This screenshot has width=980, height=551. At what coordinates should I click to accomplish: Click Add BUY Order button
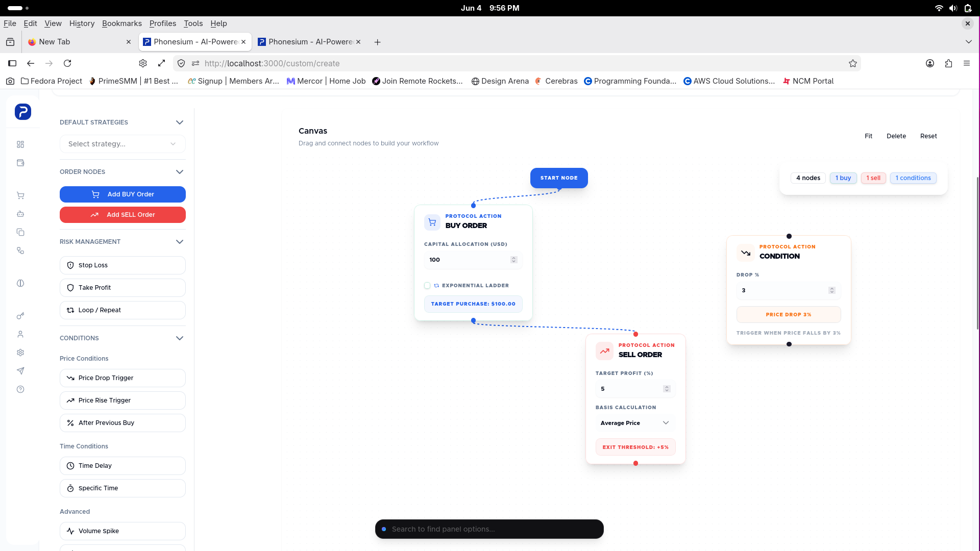[x=122, y=194]
